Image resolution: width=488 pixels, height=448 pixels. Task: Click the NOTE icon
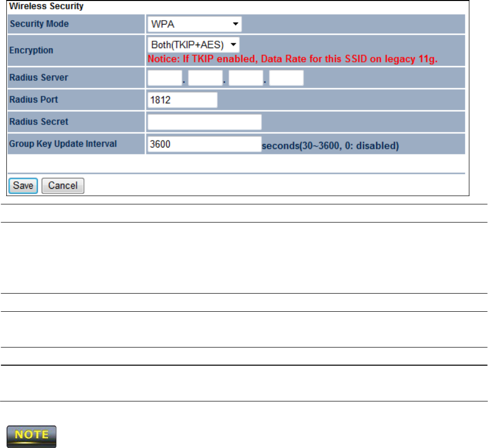pyautogui.click(x=31, y=437)
